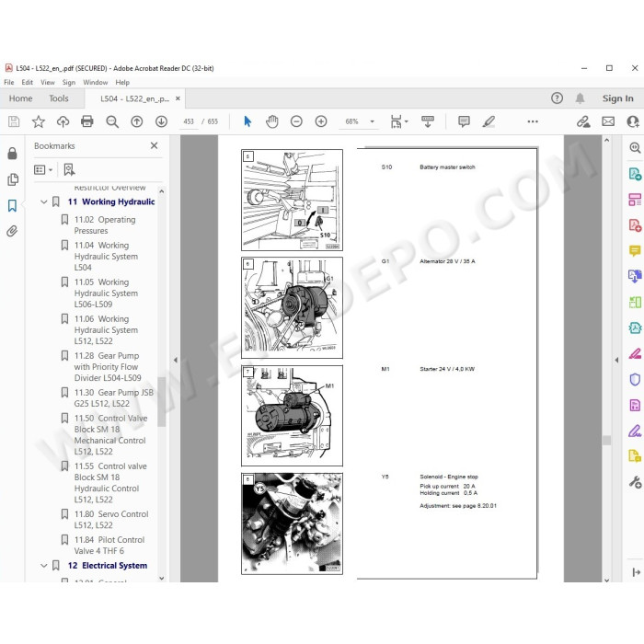
Task: Share a link to the file
Action: (x=583, y=121)
